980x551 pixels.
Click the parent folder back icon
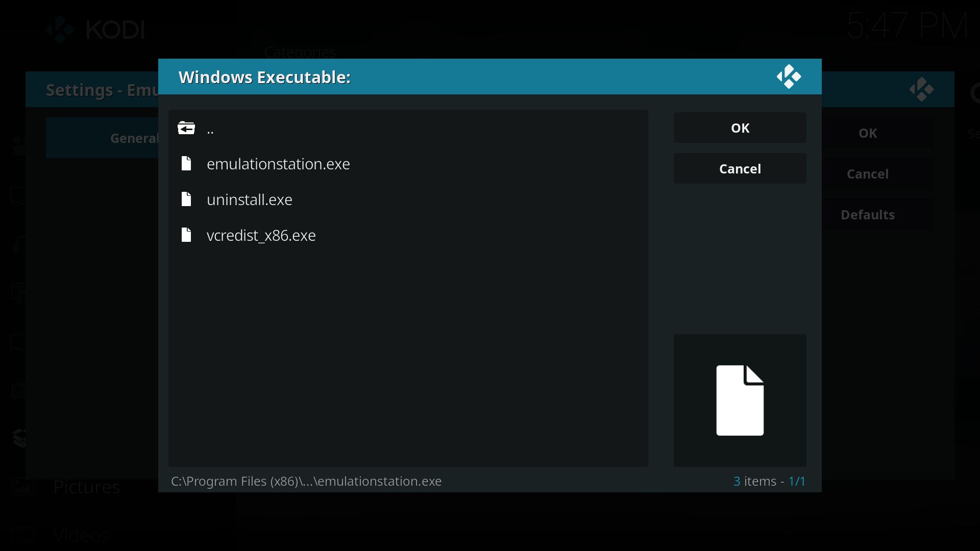coord(186,128)
